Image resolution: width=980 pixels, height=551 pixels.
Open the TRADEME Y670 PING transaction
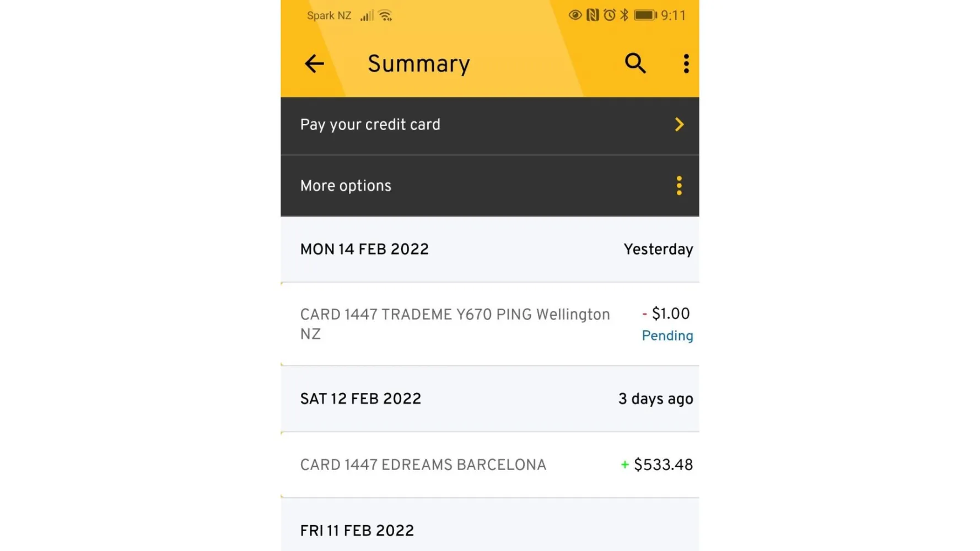point(455,324)
